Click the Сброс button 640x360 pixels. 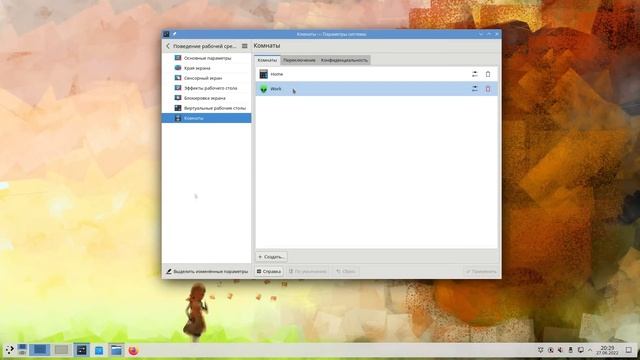click(x=345, y=271)
